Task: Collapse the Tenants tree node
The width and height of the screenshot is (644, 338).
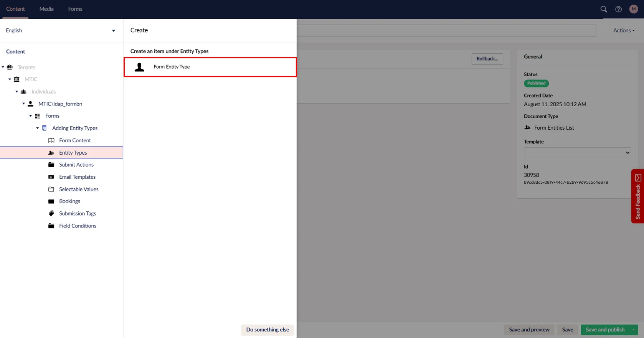Action: [3, 67]
